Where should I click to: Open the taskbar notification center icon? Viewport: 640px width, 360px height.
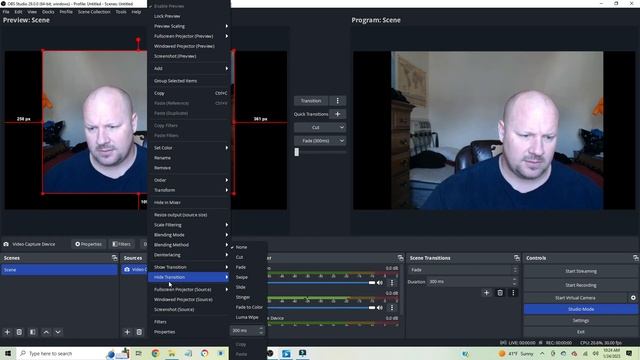coord(629,353)
